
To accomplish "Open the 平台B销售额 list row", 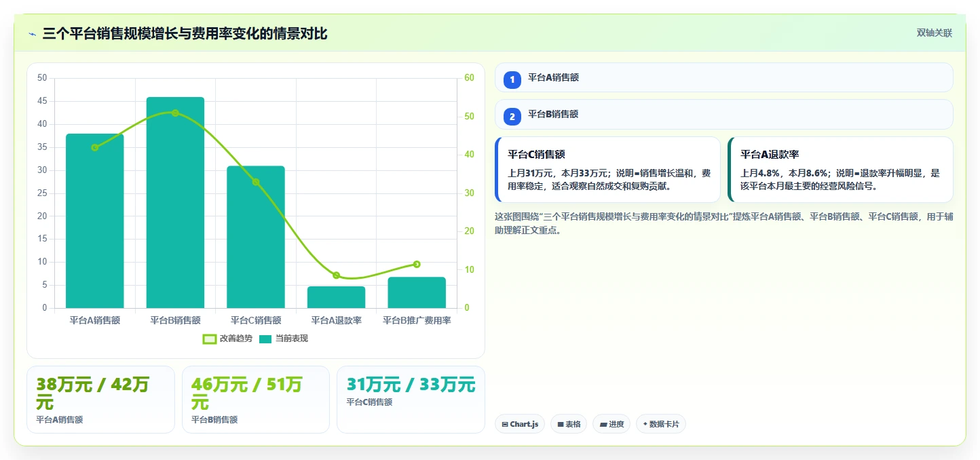I will (x=724, y=114).
